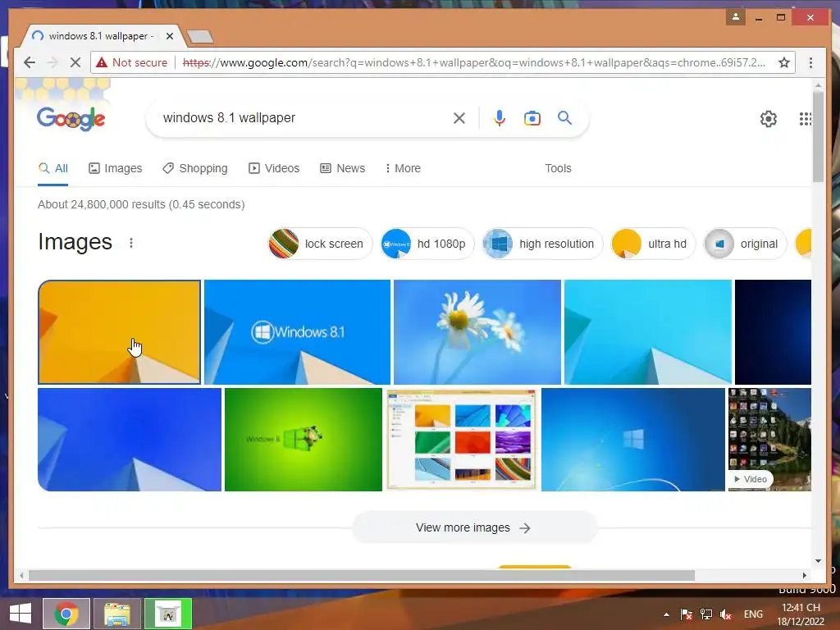The image size is (840, 630).
Task: Switch the ENG input language indicator
Action: [753, 614]
